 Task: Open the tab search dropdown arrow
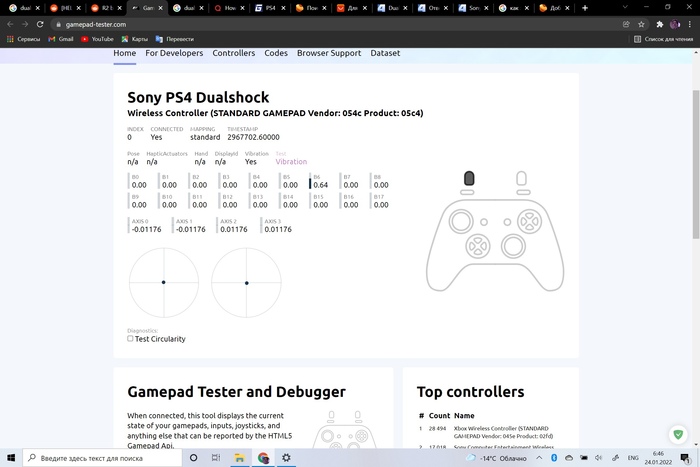coord(625,8)
